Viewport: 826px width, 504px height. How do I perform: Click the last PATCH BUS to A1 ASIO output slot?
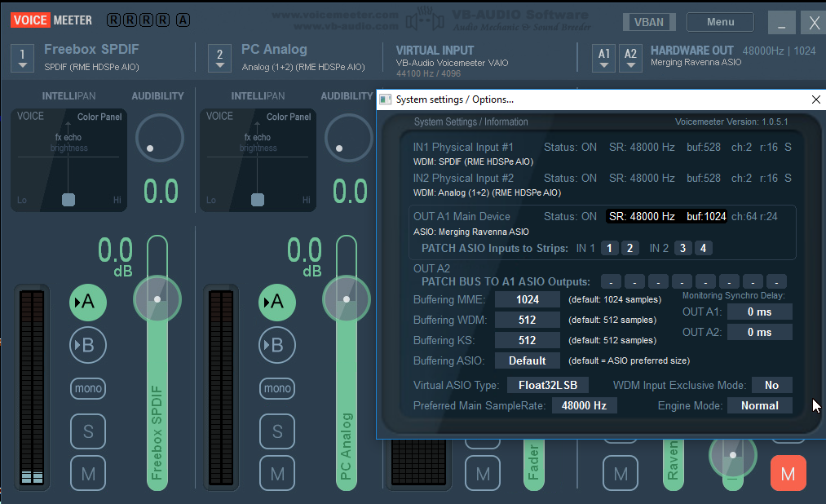click(776, 281)
